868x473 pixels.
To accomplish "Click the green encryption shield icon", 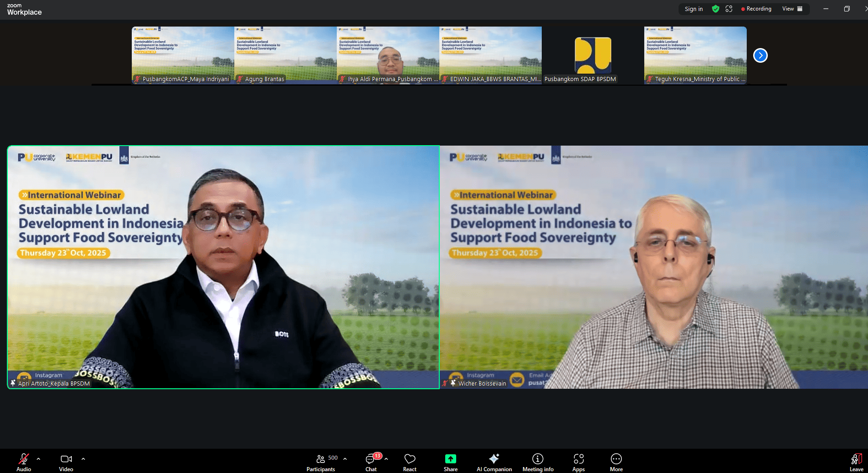I will click(716, 9).
